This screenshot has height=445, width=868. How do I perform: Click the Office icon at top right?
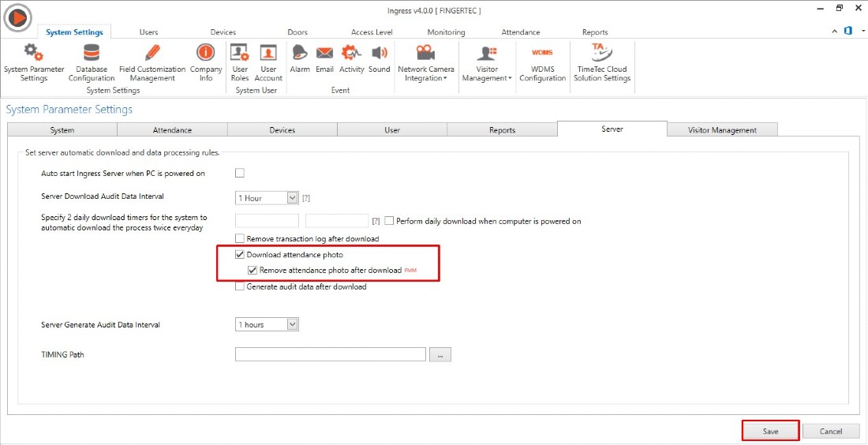click(x=848, y=31)
